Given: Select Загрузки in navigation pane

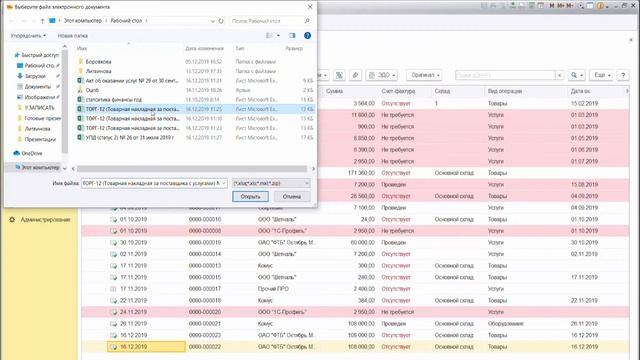Looking at the screenshot, I should (x=35, y=76).
